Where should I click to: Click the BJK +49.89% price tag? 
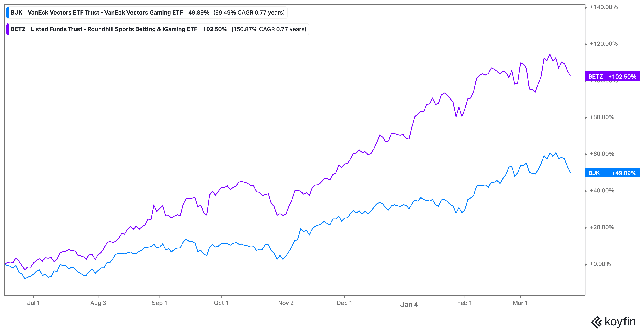coord(612,173)
